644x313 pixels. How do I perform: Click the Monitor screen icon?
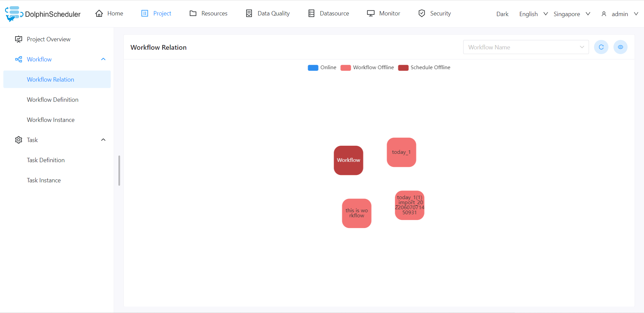(x=371, y=13)
